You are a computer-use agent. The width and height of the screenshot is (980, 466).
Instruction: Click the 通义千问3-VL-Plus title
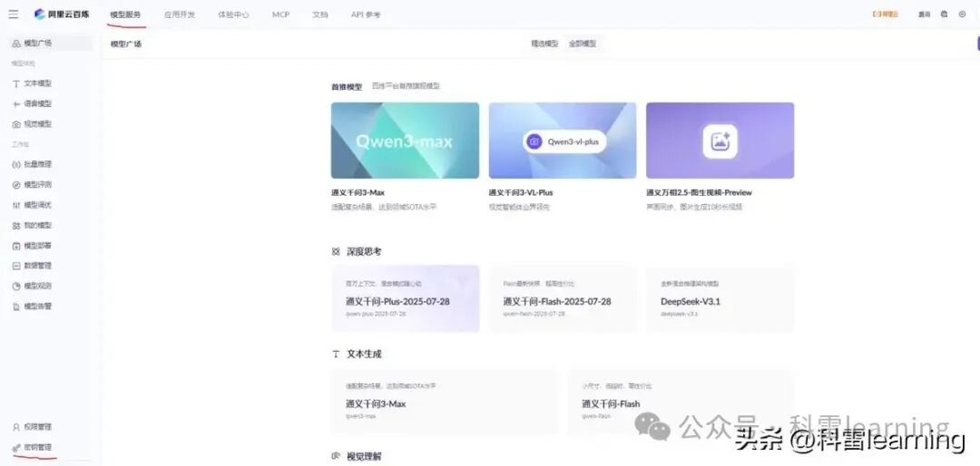click(521, 192)
